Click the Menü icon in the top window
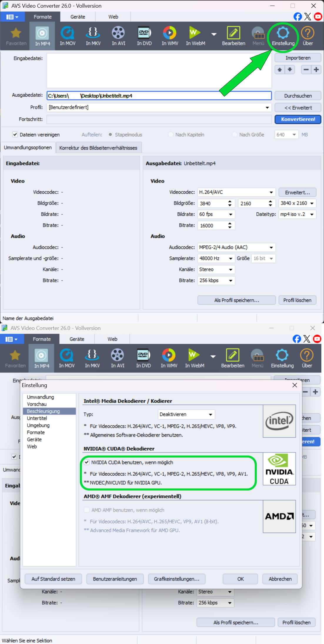 click(x=258, y=36)
